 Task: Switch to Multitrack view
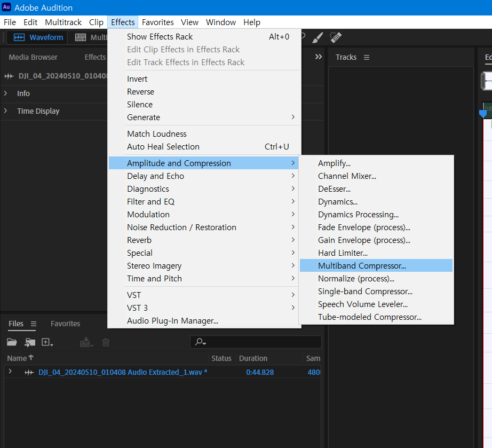91,37
